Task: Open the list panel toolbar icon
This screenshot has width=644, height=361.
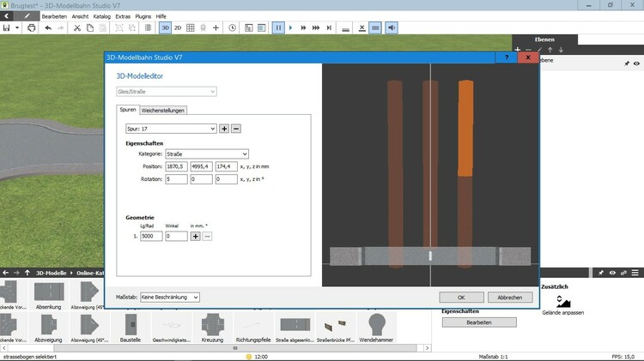Action: pyautogui.click(x=261, y=28)
